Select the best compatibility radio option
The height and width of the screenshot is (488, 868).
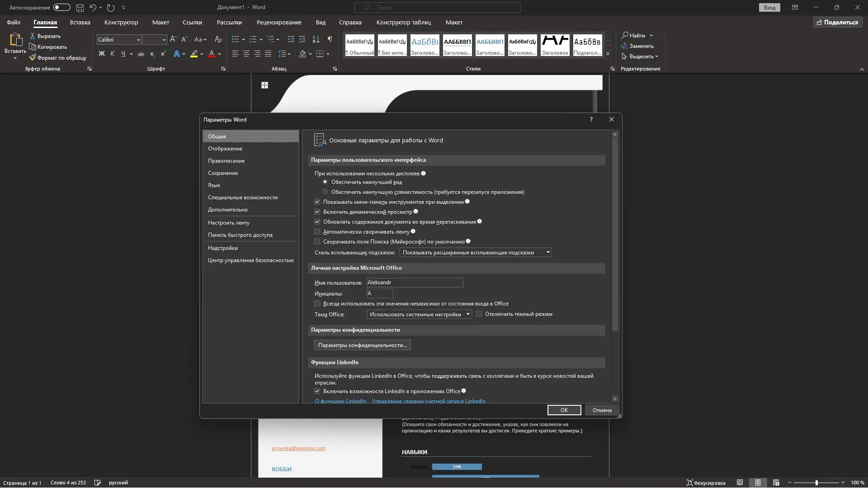point(325,192)
